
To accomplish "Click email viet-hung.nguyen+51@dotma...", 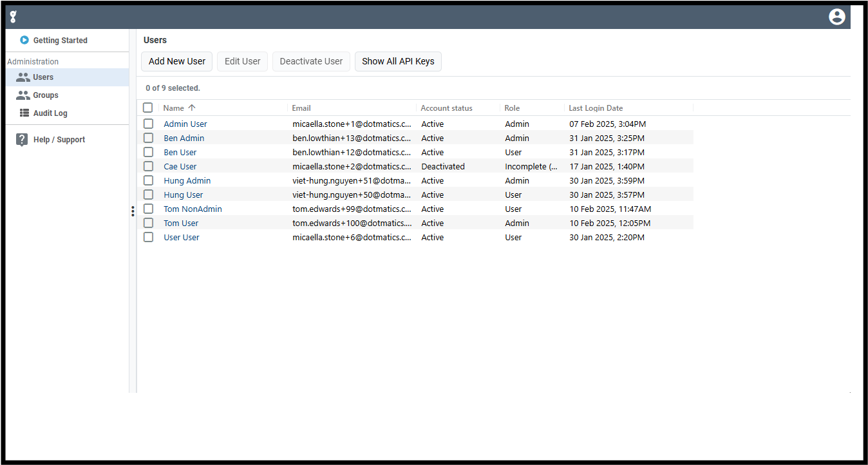I will pyautogui.click(x=352, y=181).
